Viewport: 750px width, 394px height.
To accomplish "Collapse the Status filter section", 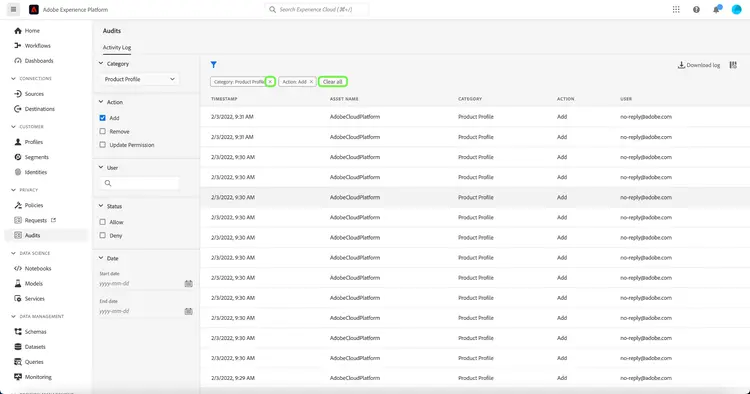I will [101, 206].
